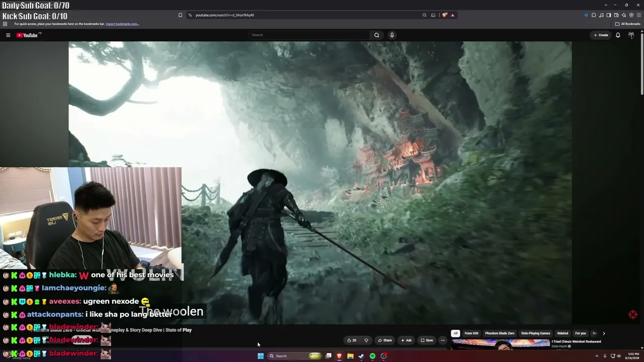Open the clock showing 5:02 PM
The width and height of the screenshot is (644, 362).
(632, 356)
